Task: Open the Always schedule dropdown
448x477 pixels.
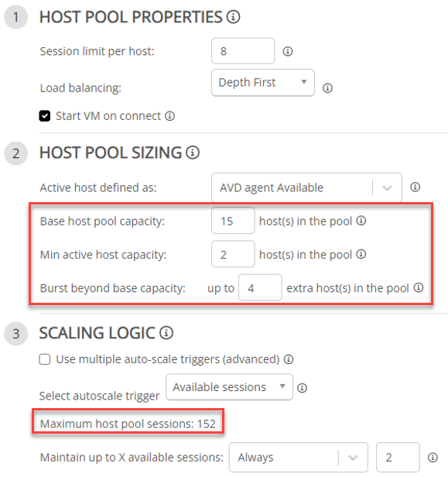Action: pos(299,457)
